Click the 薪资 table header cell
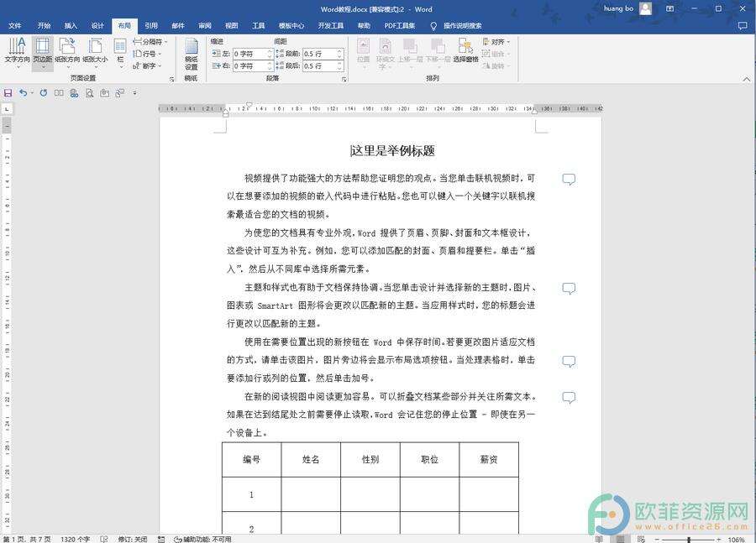 coord(489,460)
